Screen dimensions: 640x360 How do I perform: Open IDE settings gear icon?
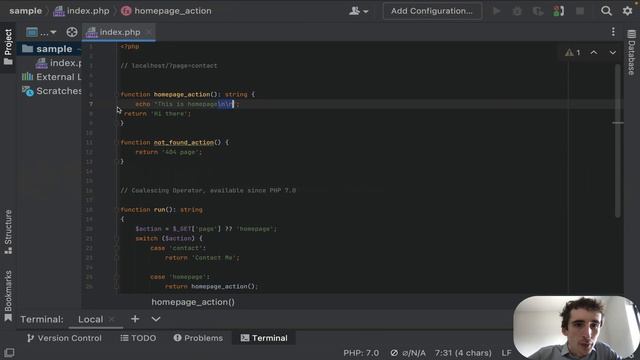click(x=627, y=11)
